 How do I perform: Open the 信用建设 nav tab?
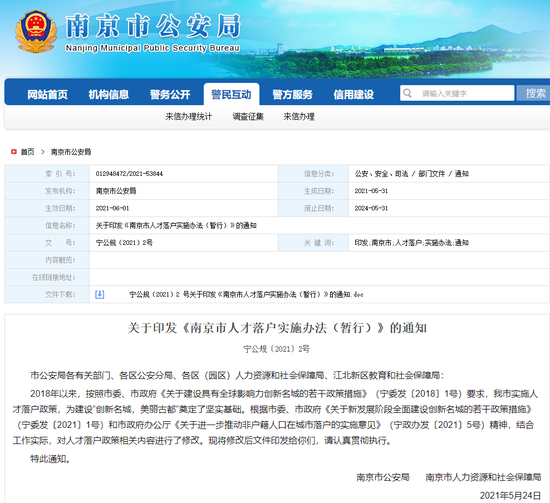[x=354, y=94]
